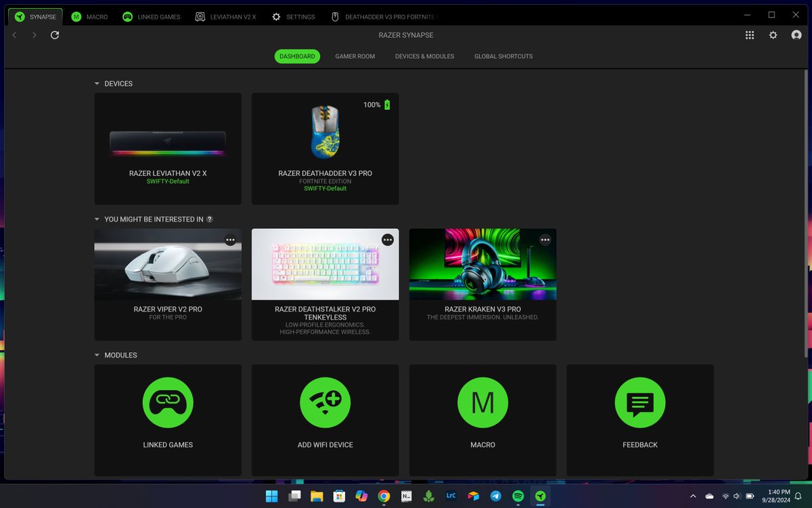Image resolution: width=812 pixels, height=508 pixels.
Task: Open the apps grid icon near the gear
Action: (750, 35)
